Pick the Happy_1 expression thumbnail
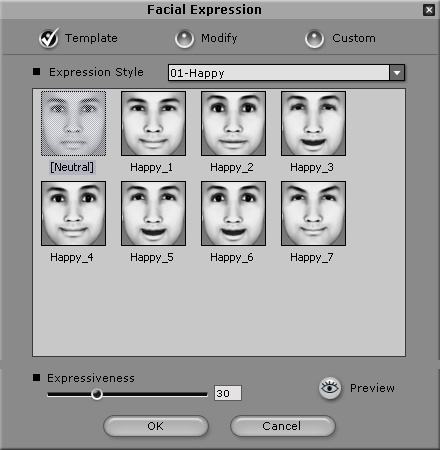 tap(153, 123)
